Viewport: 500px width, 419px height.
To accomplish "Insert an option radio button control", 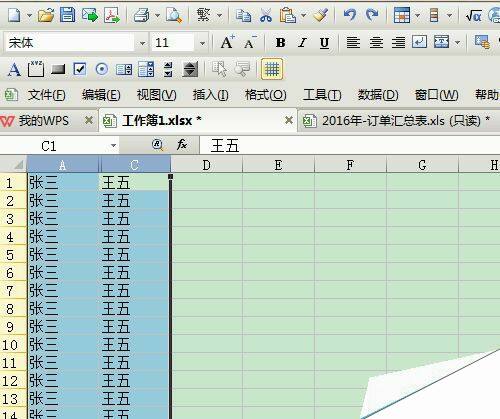I will tap(102, 69).
